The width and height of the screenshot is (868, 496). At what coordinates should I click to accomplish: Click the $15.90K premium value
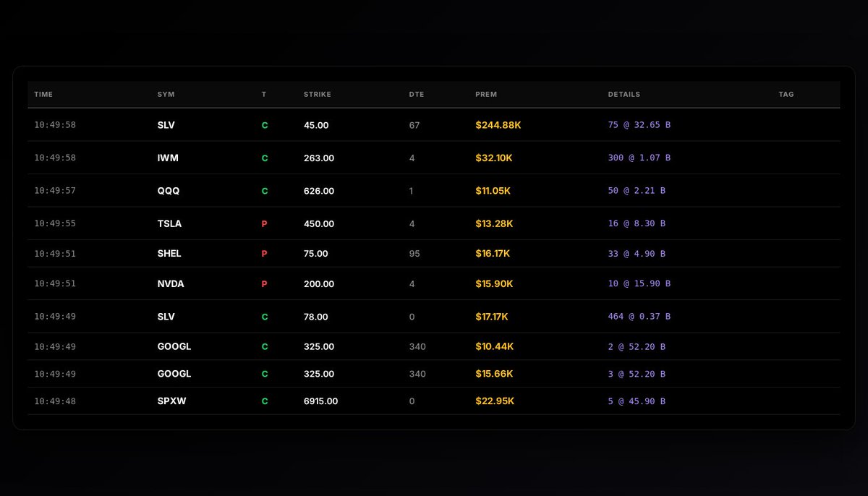click(x=494, y=284)
